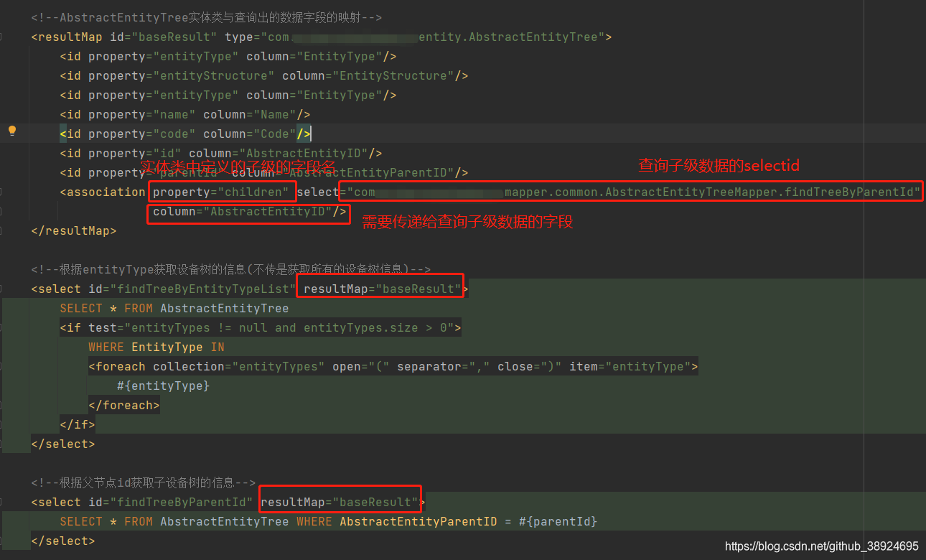Click the closing </foreach> tag
This screenshot has width=926, height=560.
click(x=124, y=405)
